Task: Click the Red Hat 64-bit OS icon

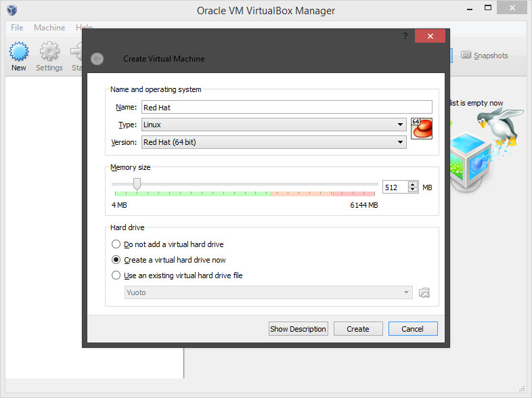Action: coord(422,128)
